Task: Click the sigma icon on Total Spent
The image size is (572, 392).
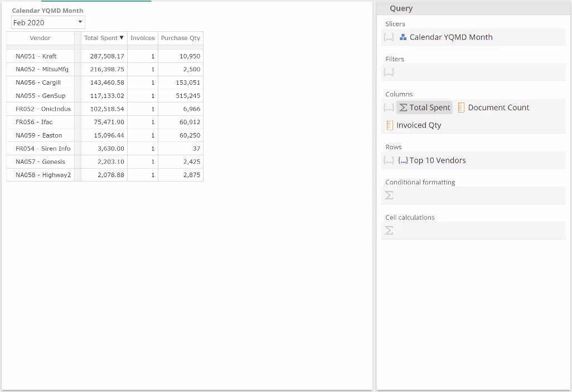Action: pyautogui.click(x=403, y=107)
